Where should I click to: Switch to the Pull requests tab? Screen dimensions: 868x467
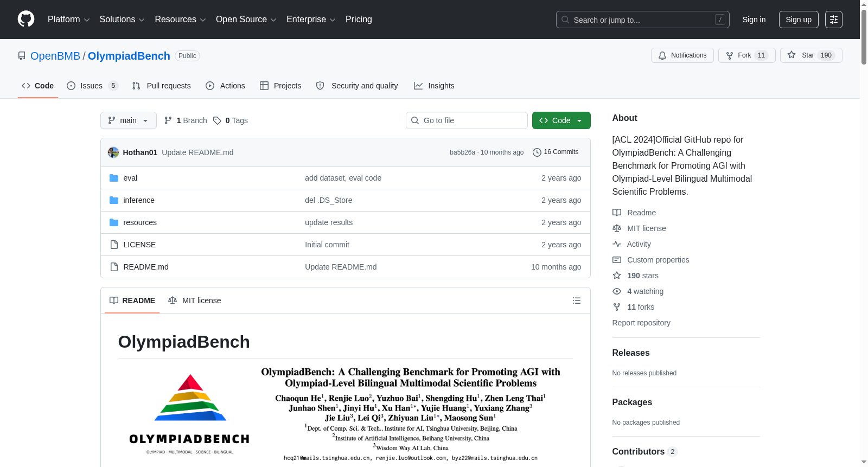point(162,86)
